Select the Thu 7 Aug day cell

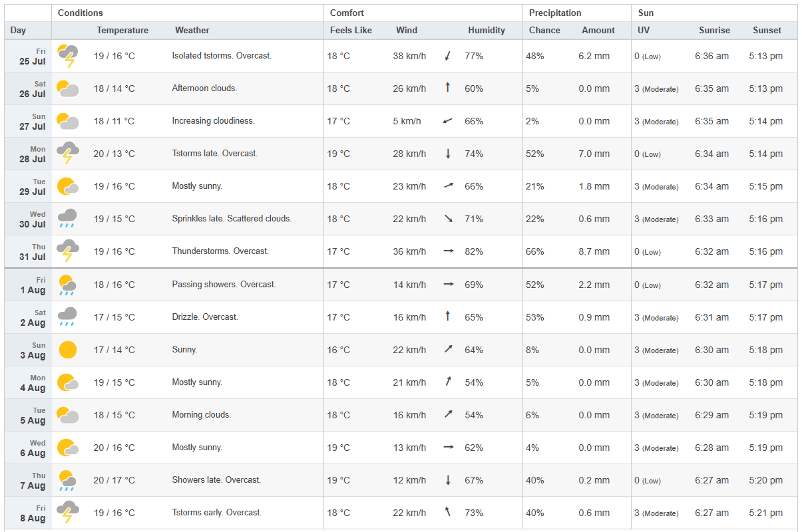click(28, 480)
